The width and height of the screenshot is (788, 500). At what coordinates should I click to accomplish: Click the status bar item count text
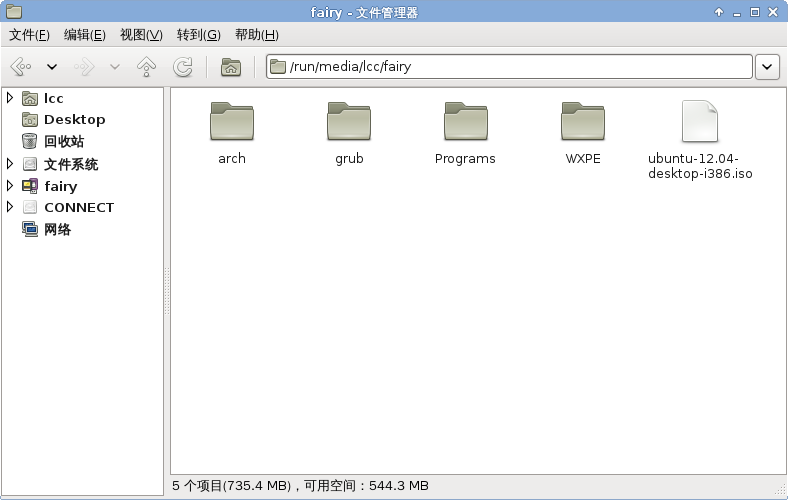click(300, 486)
